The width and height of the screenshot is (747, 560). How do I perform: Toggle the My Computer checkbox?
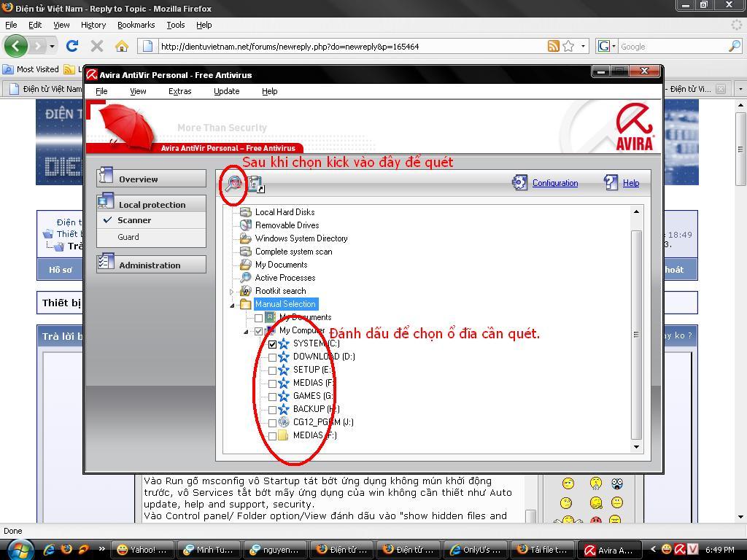[x=259, y=331]
